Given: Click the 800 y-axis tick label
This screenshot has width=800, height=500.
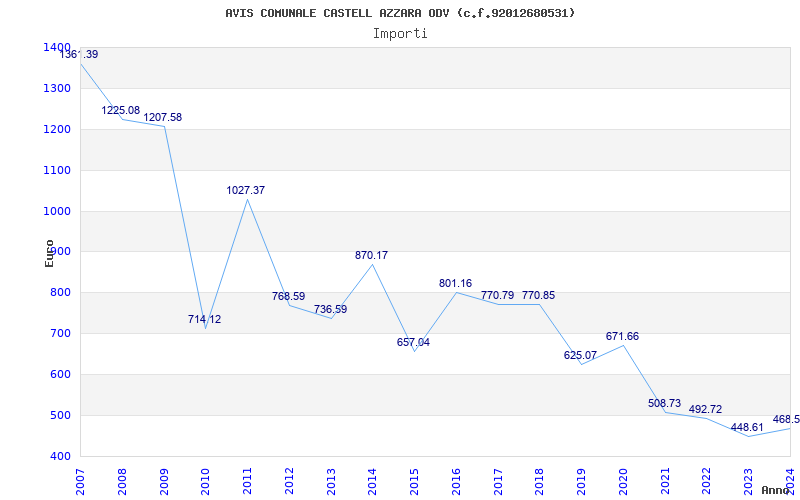Looking at the screenshot, I should point(60,292).
